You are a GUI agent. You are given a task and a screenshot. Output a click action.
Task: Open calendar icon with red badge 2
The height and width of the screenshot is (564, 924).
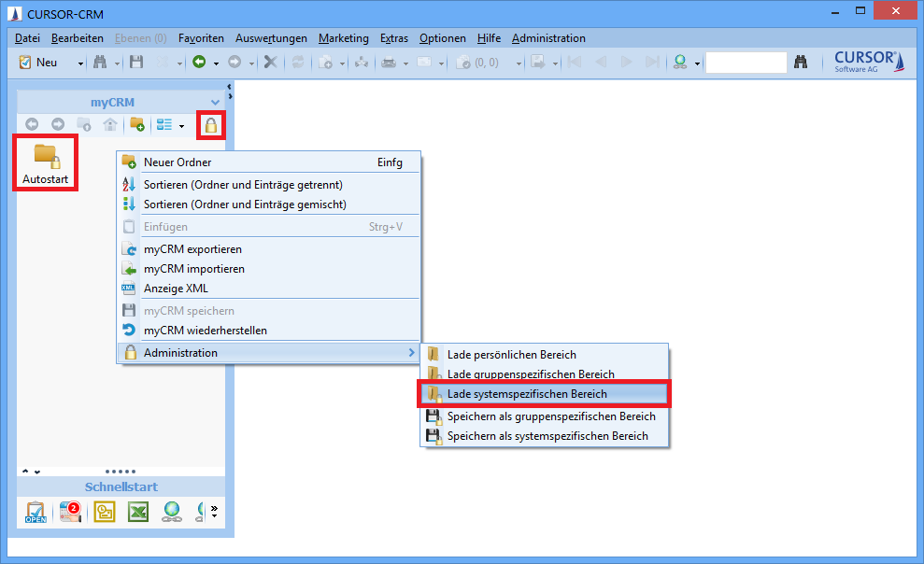[70, 512]
